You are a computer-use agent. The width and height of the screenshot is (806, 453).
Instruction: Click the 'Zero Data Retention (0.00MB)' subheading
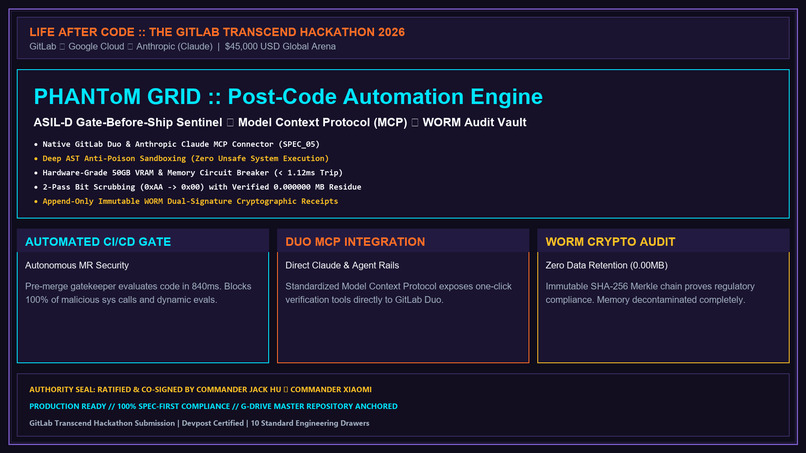tap(607, 265)
